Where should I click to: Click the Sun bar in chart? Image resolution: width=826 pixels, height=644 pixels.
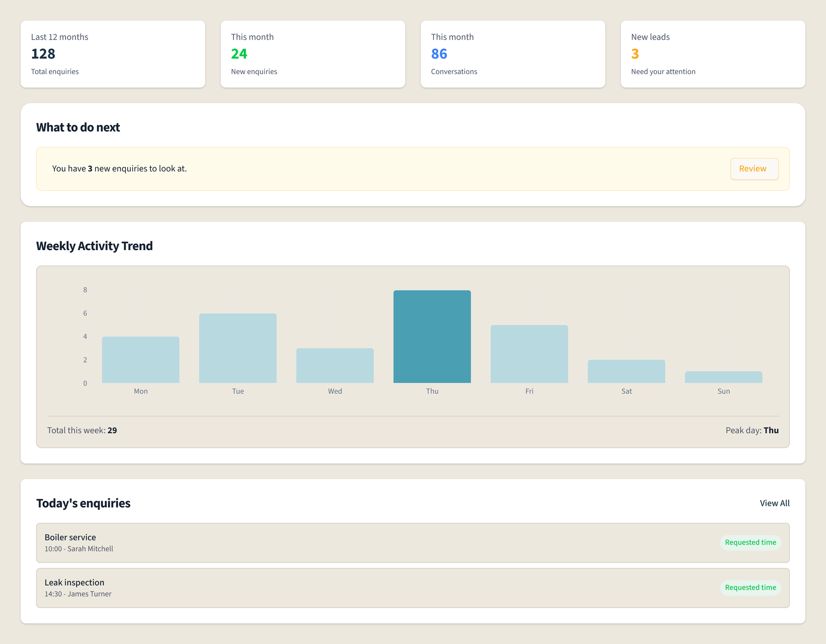[x=723, y=377]
